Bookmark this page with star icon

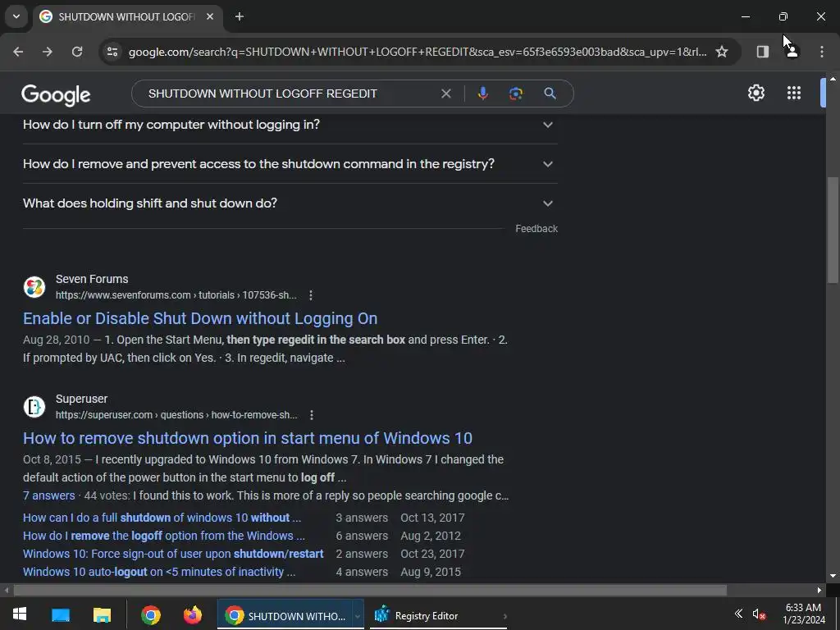(722, 52)
